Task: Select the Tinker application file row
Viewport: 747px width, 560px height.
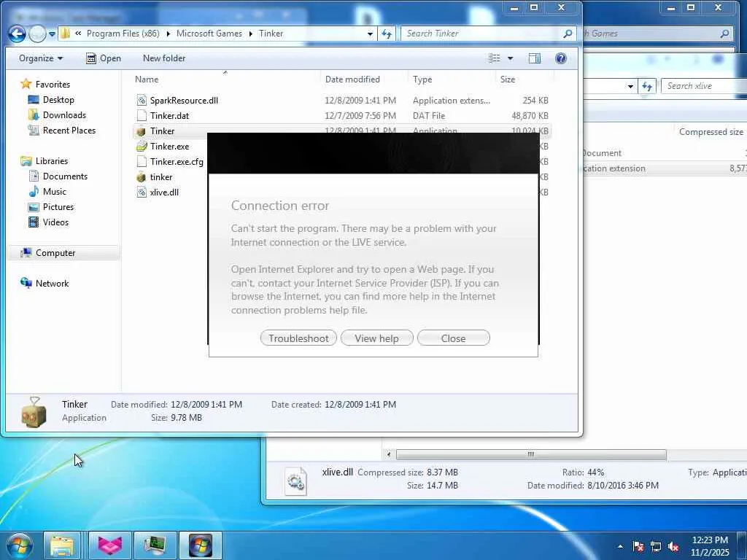Action: [341, 131]
